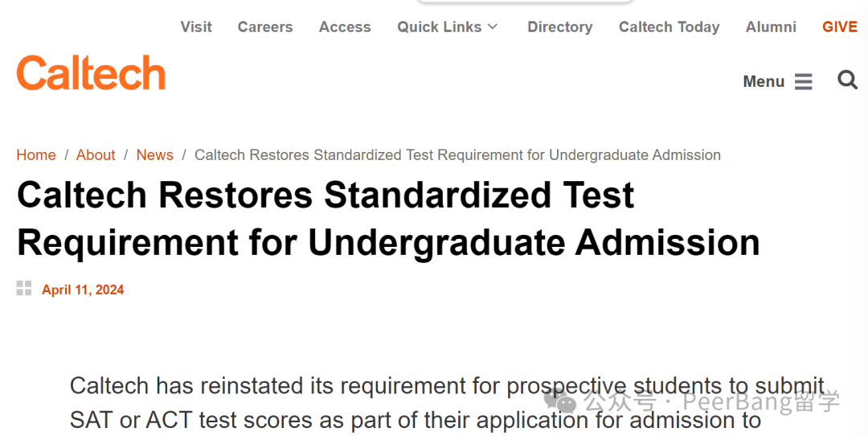Visit the Alumni page
This screenshot has height=436, width=868.
pos(771,27)
